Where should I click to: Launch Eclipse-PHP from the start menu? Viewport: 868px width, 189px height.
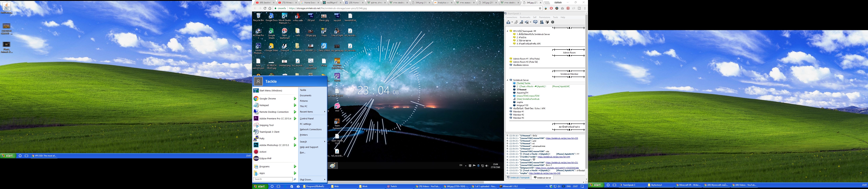tap(275, 158)
